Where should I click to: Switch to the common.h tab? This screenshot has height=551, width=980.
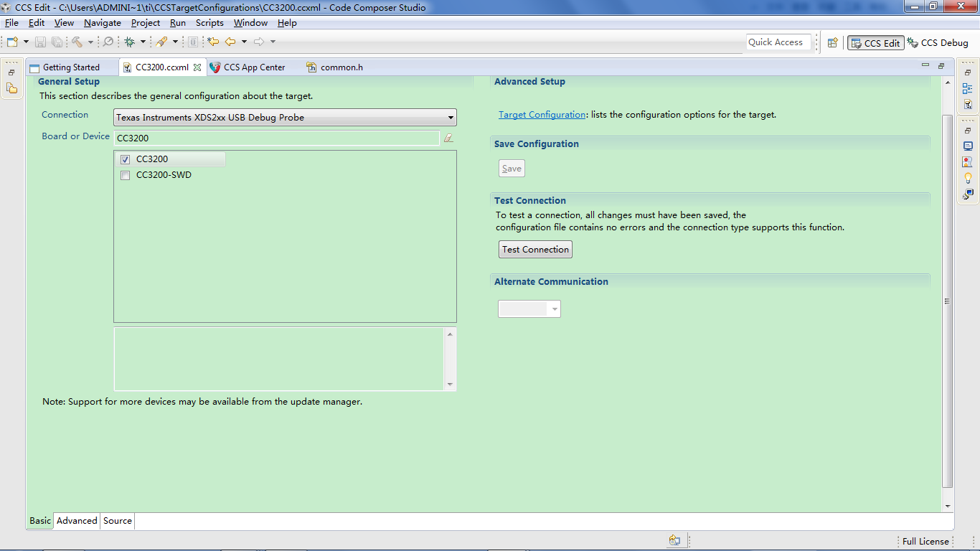pyautogui.click(x=341, y=67)
